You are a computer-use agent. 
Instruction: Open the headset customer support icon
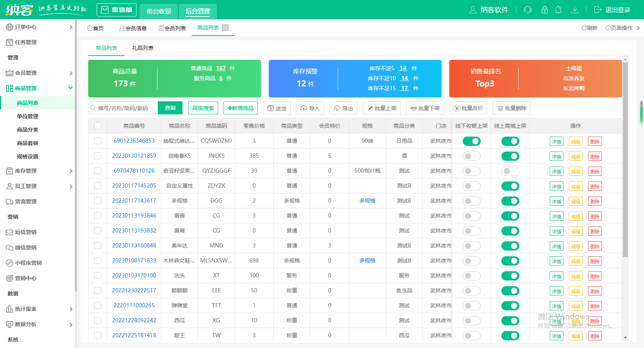(x=527, y=10)
